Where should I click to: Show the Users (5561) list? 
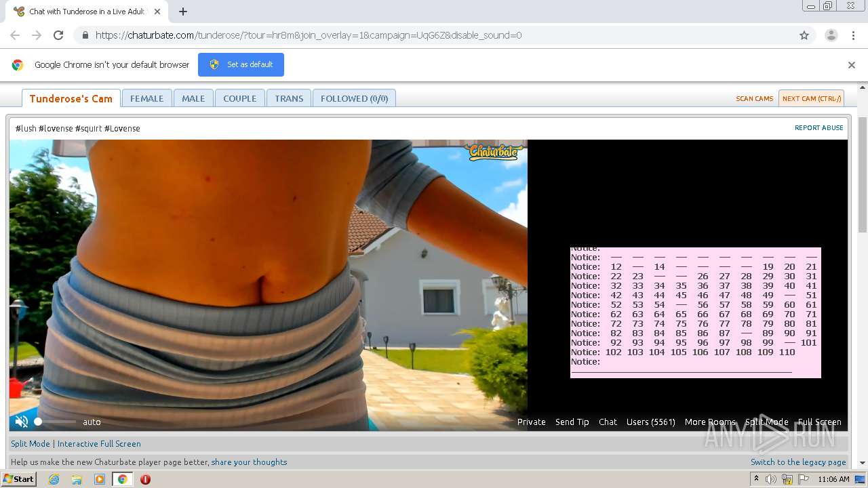click(650, 422)
